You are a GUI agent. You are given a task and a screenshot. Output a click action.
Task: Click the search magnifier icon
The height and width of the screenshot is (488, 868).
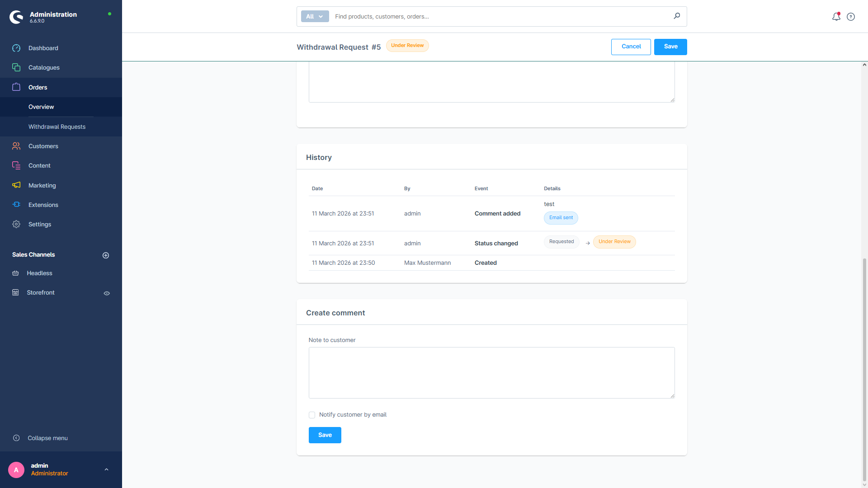tap(677, 16)
